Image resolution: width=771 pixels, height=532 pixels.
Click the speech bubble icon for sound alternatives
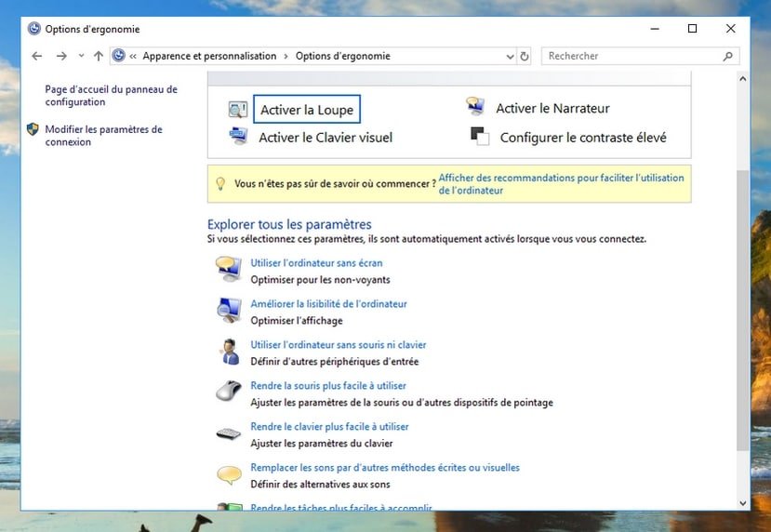[x=229, y=475]
